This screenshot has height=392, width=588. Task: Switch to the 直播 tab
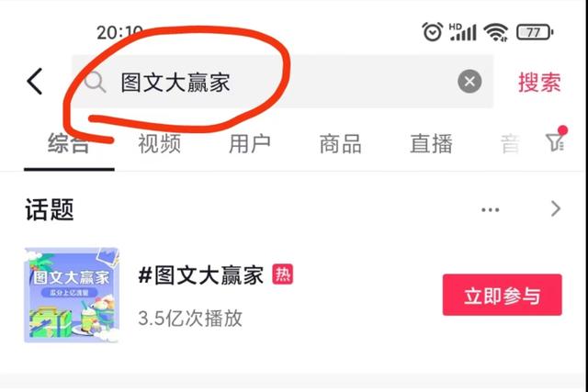pos(431,143)
